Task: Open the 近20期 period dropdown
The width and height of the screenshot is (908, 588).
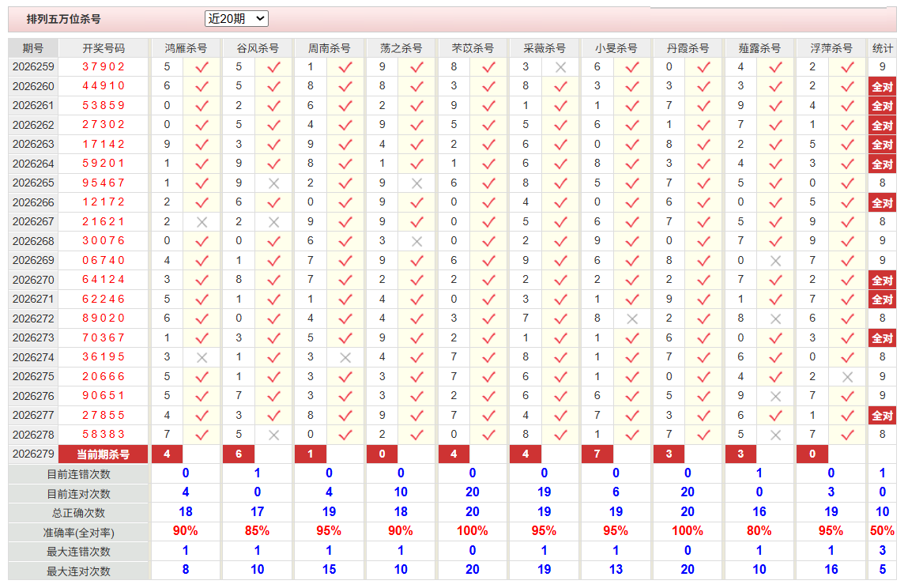Action: coord(236,18)
